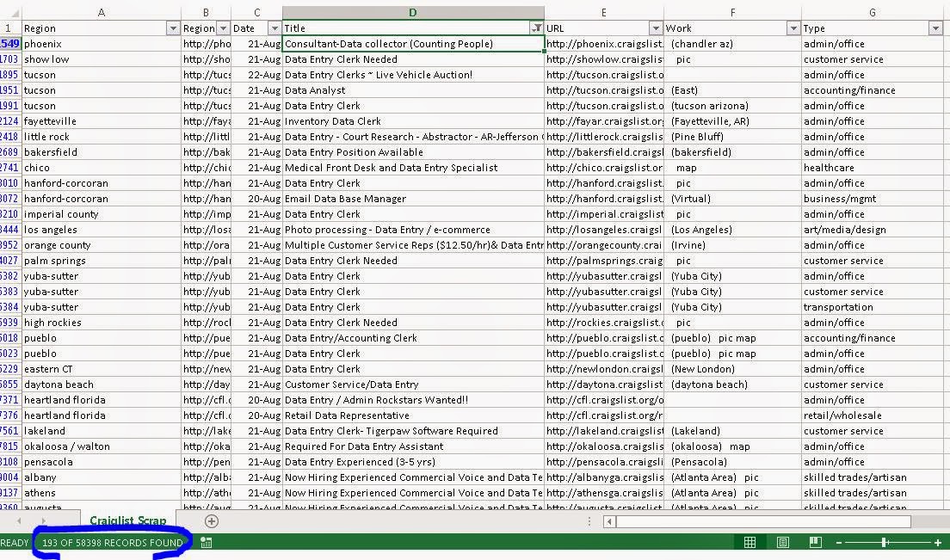Click the 'little rock' region cell
The height and width of the screenshot is (560, 950).
pos(102,137)
